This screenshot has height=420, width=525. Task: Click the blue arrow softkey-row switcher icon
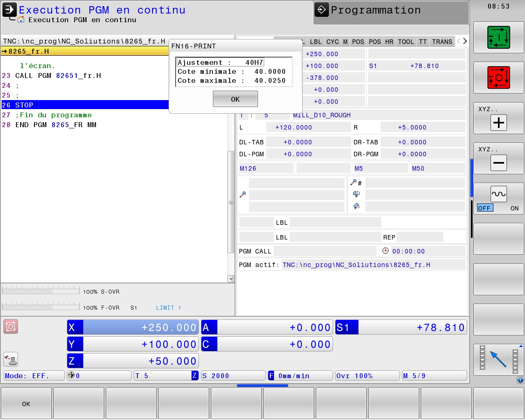[498, 359]
